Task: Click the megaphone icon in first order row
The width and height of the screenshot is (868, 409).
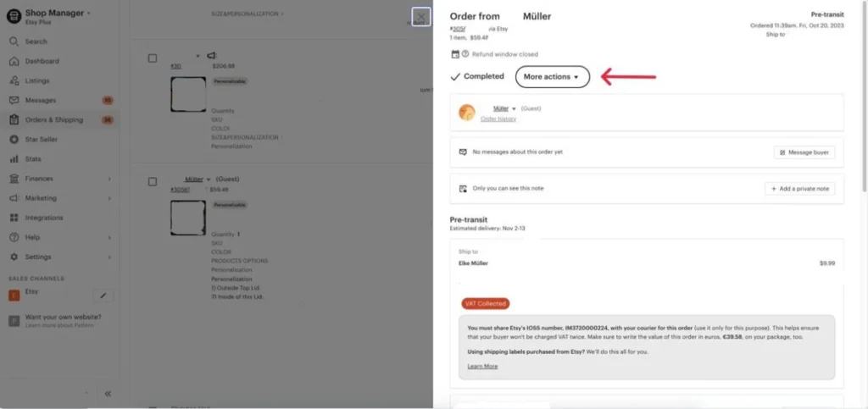Action: [211, 56]
